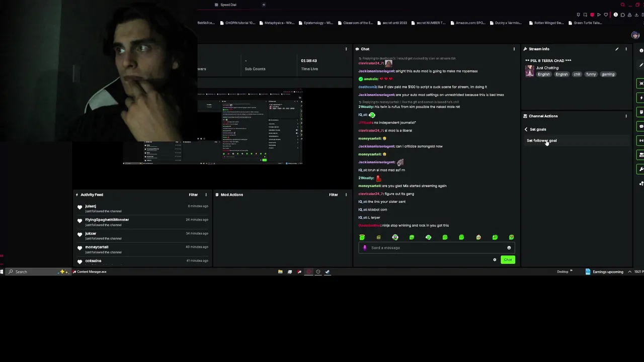Open the Rotten Winged Sw... bookmark
The image size is (644, 362).
click(x=546, y=23)
